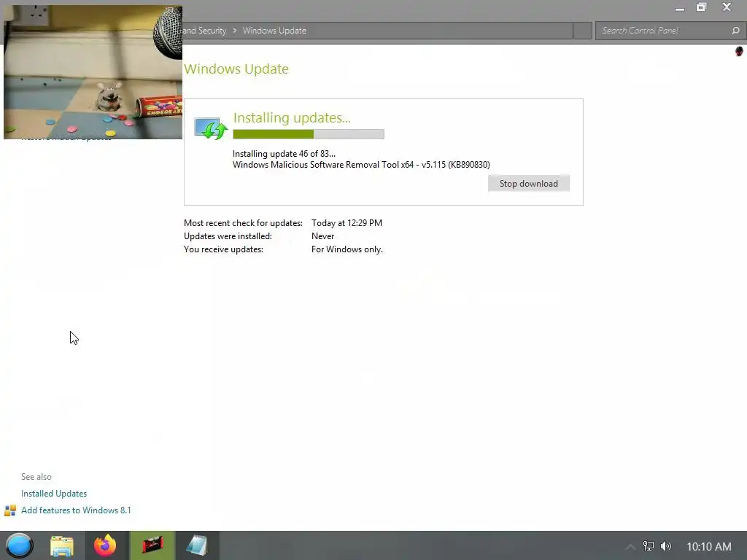Select Windows Update in breadcrumb
Viewport: 747px width, 560px height.
point(274,31)
